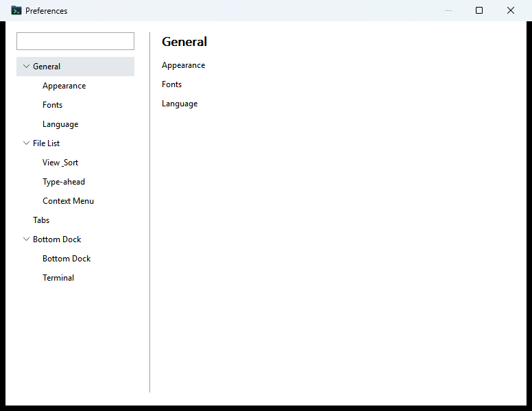Collapse the File List tree chevron

(x=26, y=143)
